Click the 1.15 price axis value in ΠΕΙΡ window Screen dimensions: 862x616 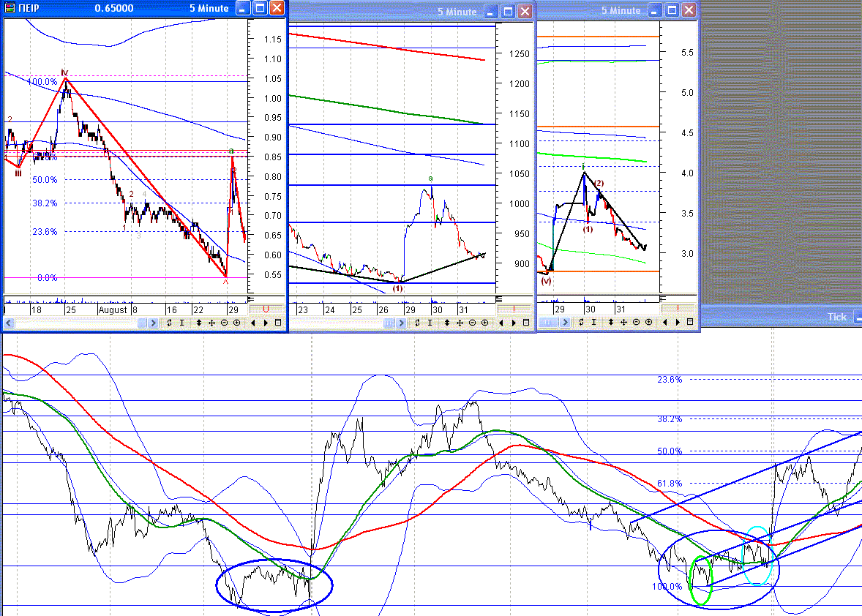pos(273,40)
